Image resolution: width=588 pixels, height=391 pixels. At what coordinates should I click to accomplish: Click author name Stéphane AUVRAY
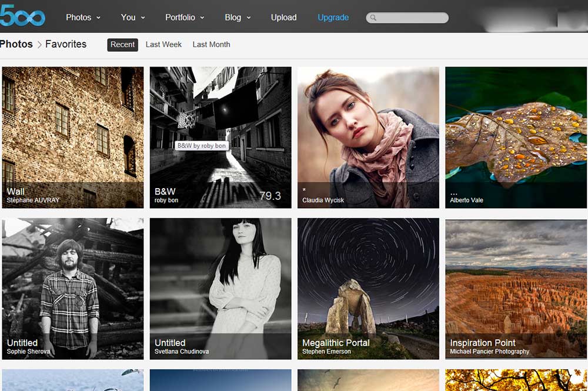click(33, 200)
